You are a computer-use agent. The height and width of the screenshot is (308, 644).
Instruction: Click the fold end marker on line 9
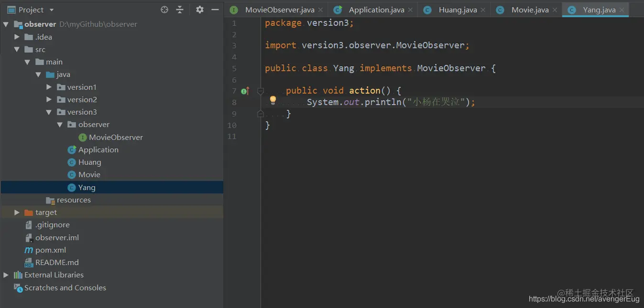(x=261, y=114)
